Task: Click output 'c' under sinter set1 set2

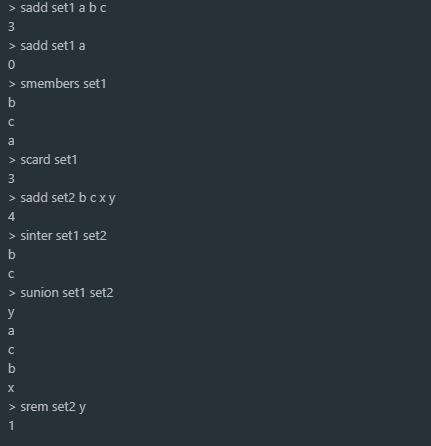Action: coord(11,274)
